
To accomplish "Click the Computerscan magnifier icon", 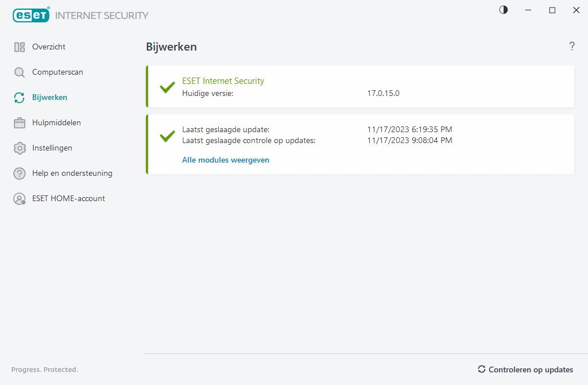I will point(20,72).
